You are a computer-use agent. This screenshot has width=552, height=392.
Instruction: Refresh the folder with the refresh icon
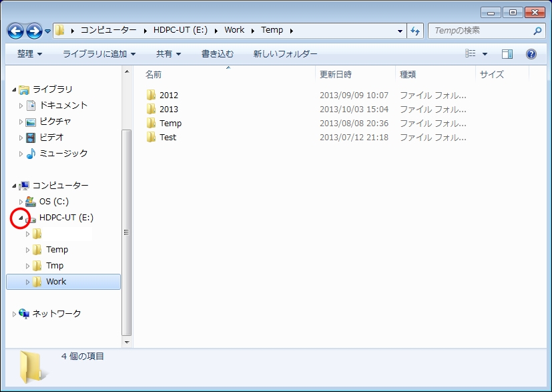click(415, 31)
